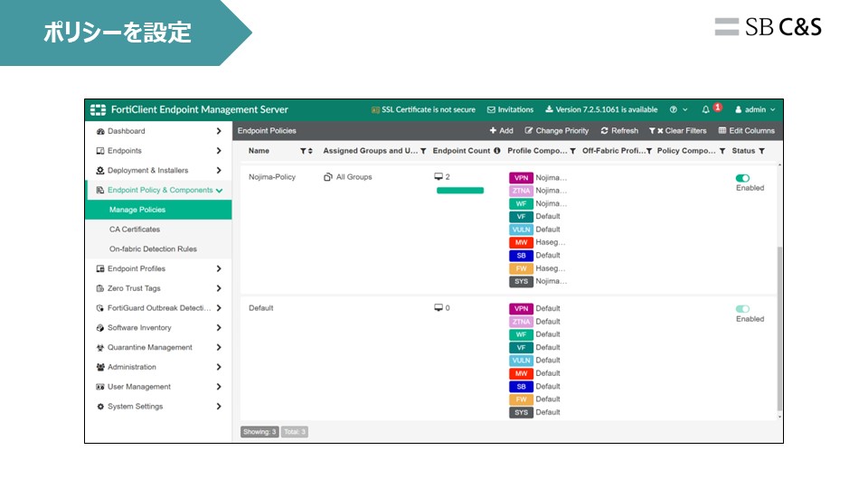Click the Default policy SB profile badge
Viewport: 868px width, 488px height.
521,386
